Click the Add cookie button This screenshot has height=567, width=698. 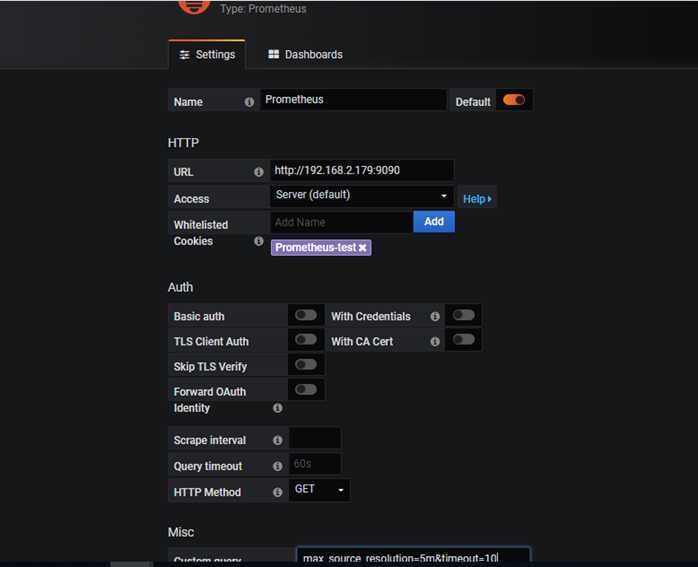[x=434, y=221]
